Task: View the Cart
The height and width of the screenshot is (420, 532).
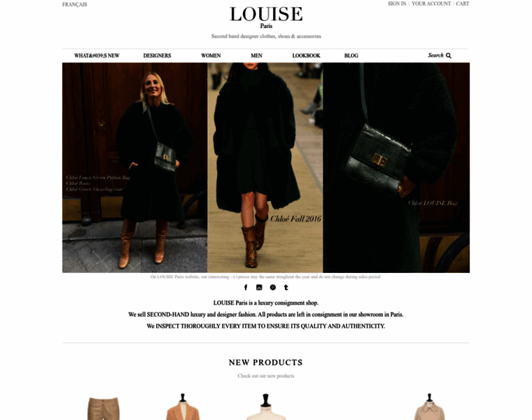Action: coord(463,3)
